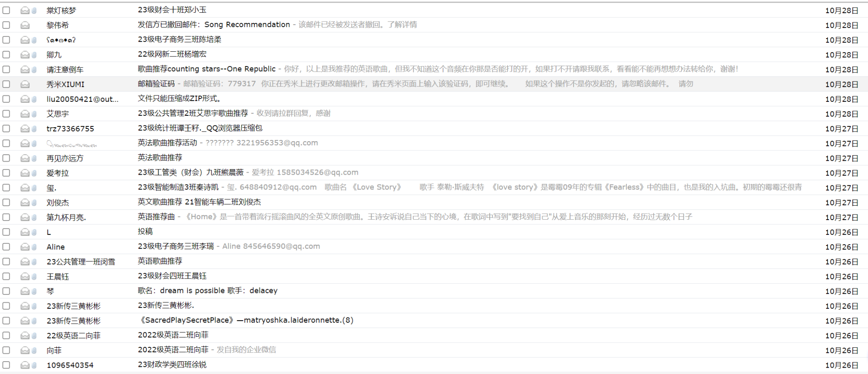Click the envelope icon next to 爱考拉
The width and height of the screenshot is (868, 374).
(x=25, y=173)
